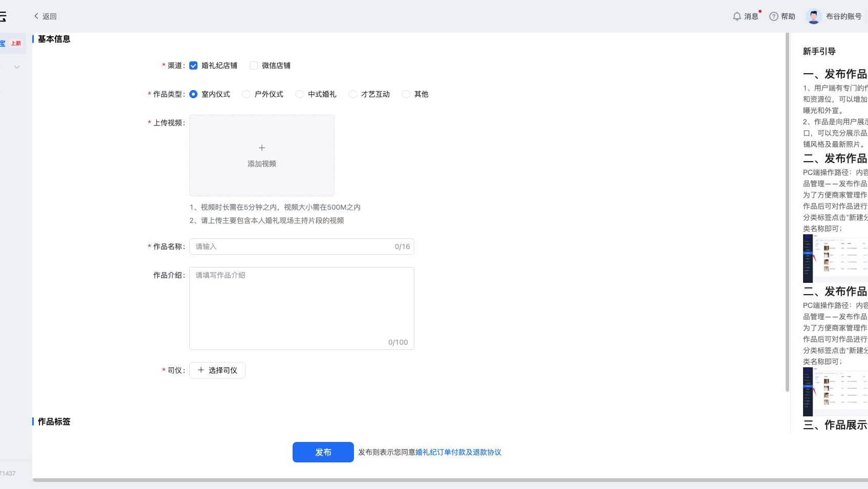868x489 pixels.
Task: Select the 中式婚礼 radio button
Action: coord(299,94)
